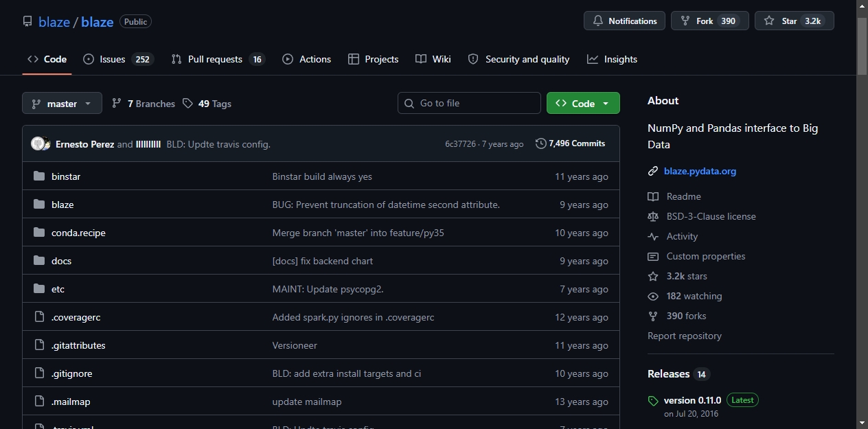
Task: Click the file icon next to .gitignore
Action: click(39, 373)
